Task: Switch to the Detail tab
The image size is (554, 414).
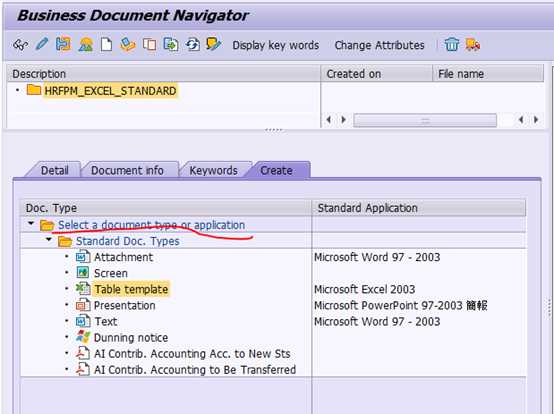Action: (x=54, y=170)
